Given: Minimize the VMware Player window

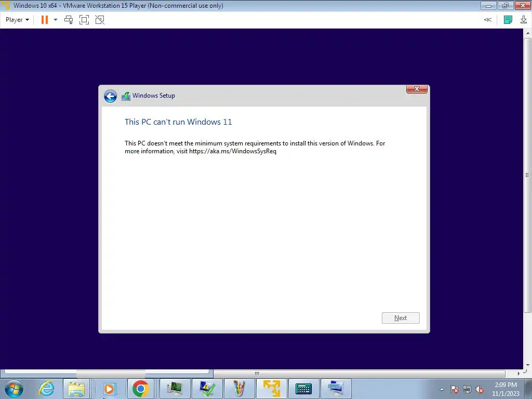Looking at the screenshot, I should point(488,6).
